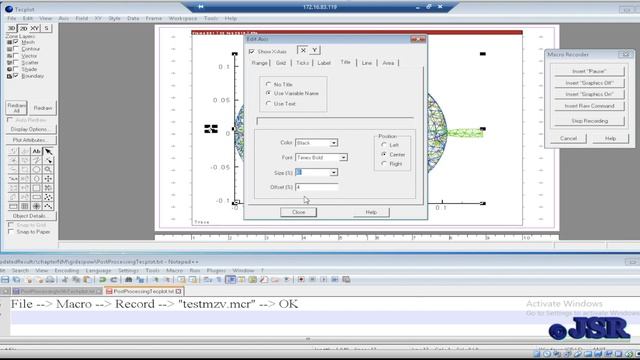Select the magnifier Zoom tool
This screenshot has width=640, height=360.
(48, 169)
